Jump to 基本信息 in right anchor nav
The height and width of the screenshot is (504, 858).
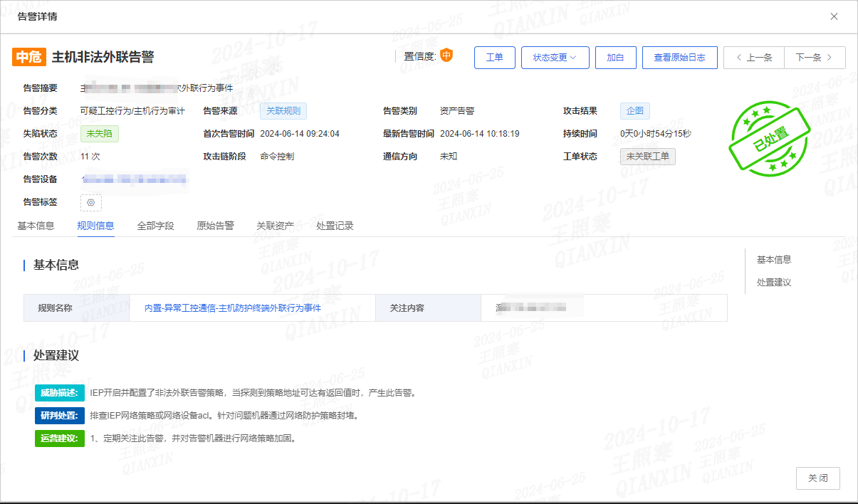point(774,260)
